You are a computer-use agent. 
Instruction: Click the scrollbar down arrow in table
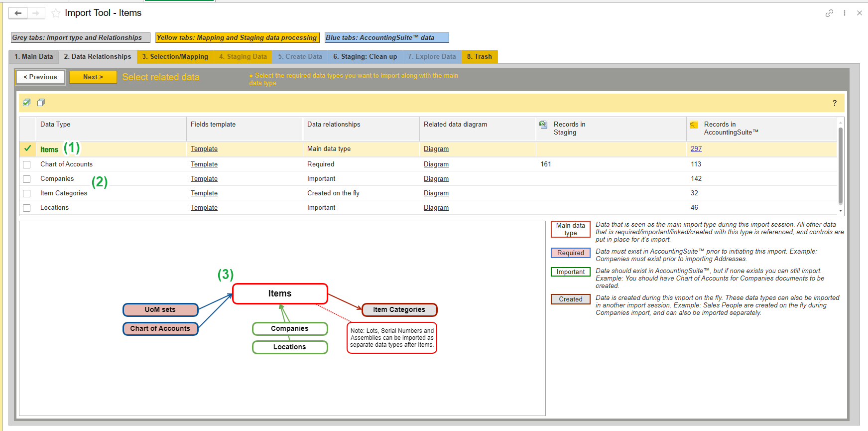(841, 211)
